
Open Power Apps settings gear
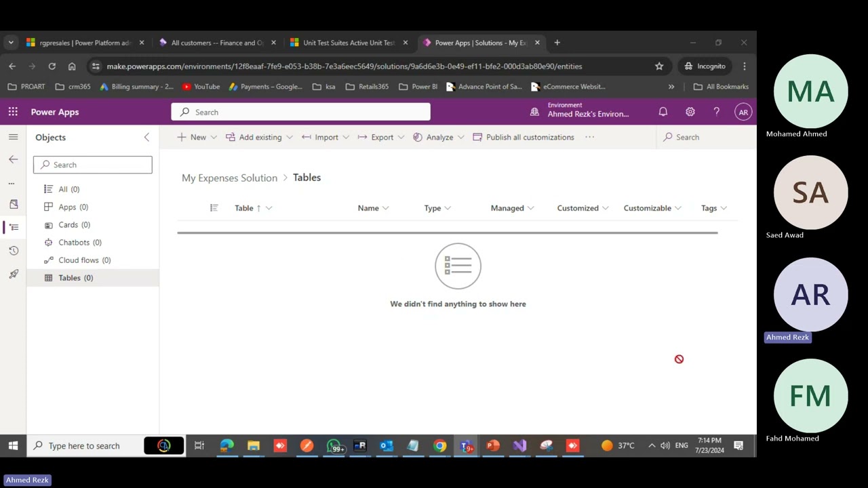point(690,112)
